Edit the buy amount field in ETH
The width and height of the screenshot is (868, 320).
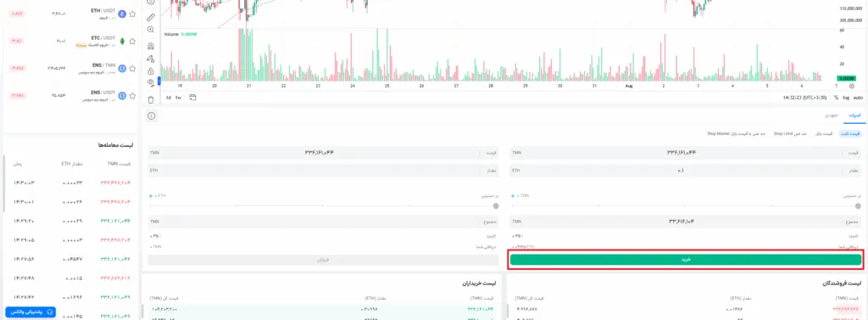coord(685,171)
